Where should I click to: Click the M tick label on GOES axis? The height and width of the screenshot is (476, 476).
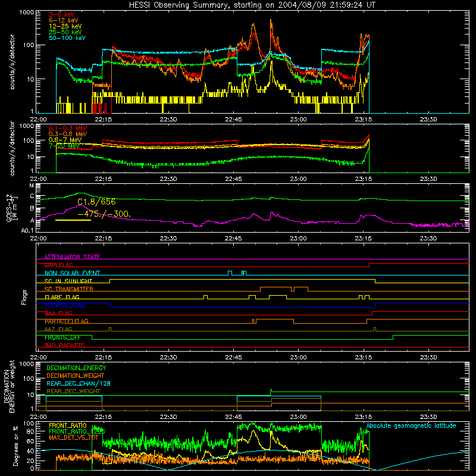pyautogui.click(x=32, y=186)
